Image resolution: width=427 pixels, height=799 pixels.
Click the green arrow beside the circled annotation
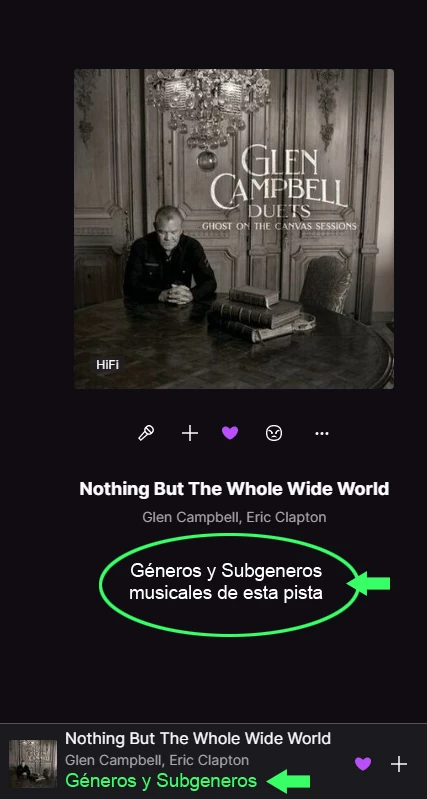369,583
